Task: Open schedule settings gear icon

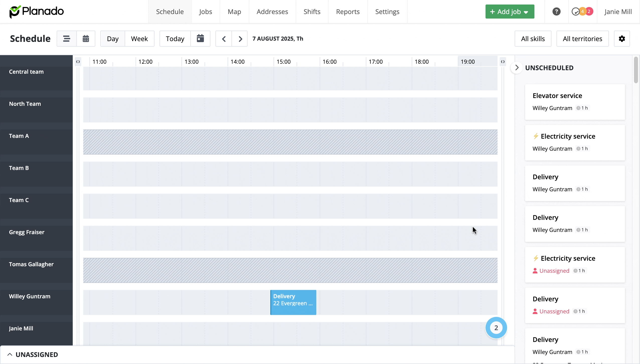Action: tap(622, 39)
